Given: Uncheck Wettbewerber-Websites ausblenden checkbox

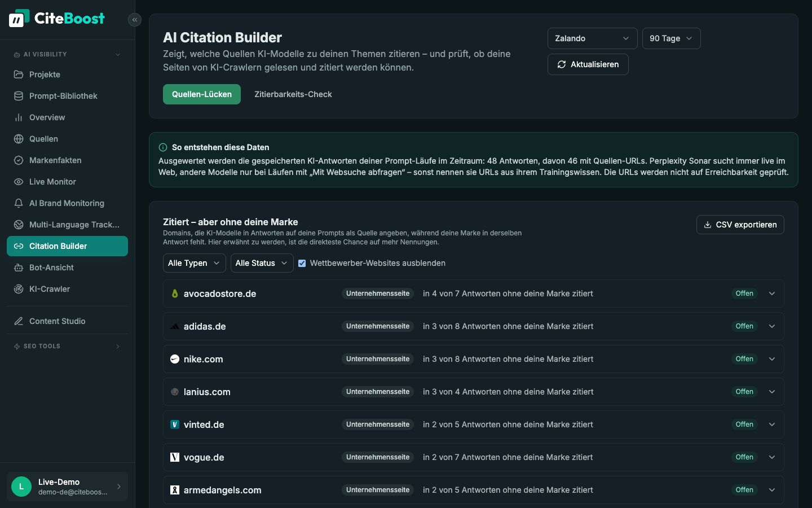Looking at the screenshot, I should 302,263.
